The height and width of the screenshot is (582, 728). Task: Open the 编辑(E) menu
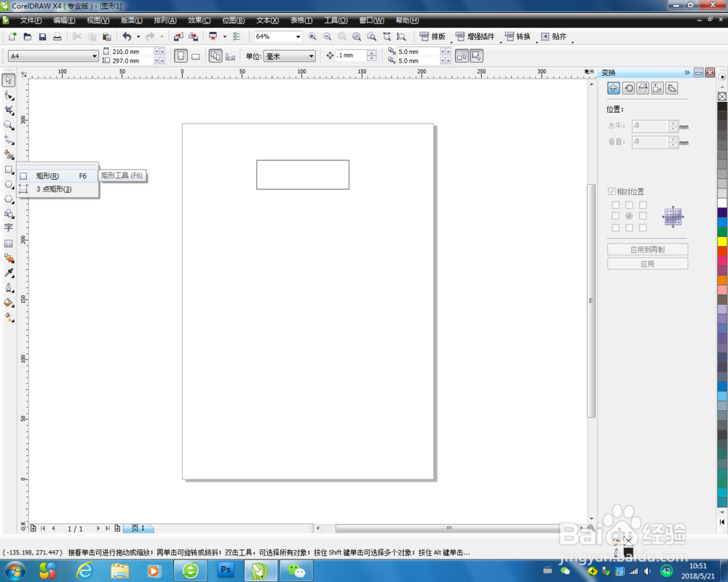(64, 20)
